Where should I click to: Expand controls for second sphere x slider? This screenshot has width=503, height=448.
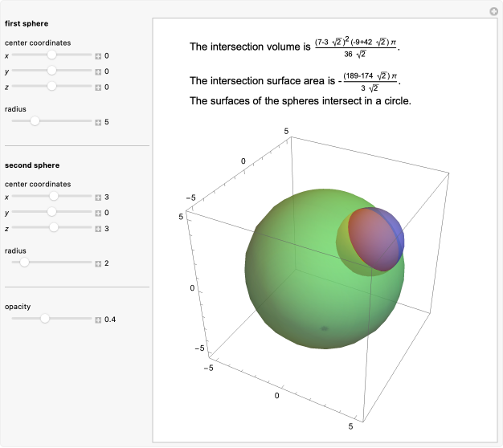click(98, 198)
